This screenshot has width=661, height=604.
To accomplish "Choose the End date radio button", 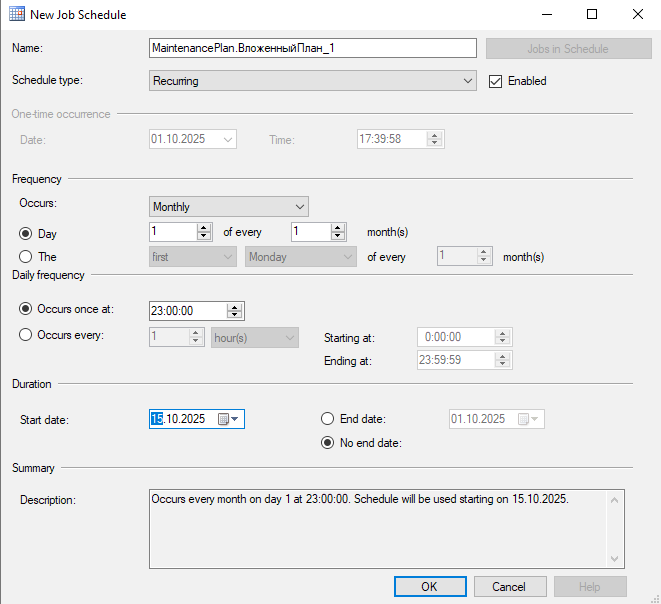I will click(x=327, y=419).
